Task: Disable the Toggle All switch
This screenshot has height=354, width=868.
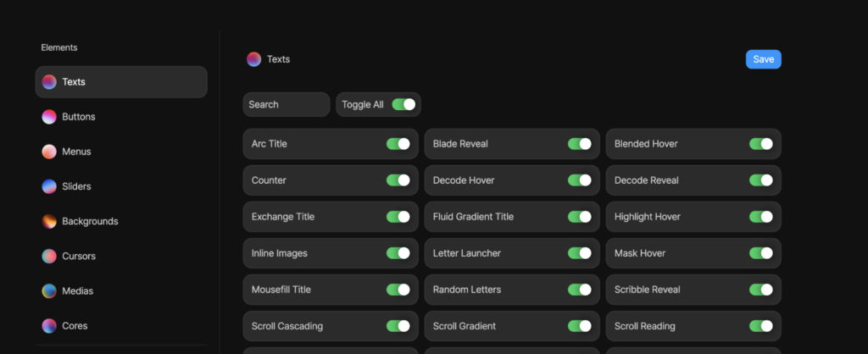Action: (403, 104)
